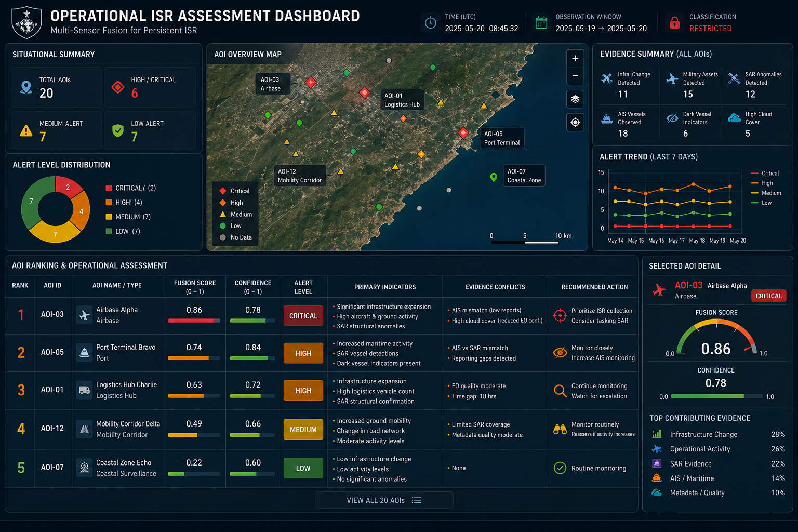The width and height of the screenshot is (798, 532).
Task: Click the fusion score bar for AOI-03
Action: [194, 321]
